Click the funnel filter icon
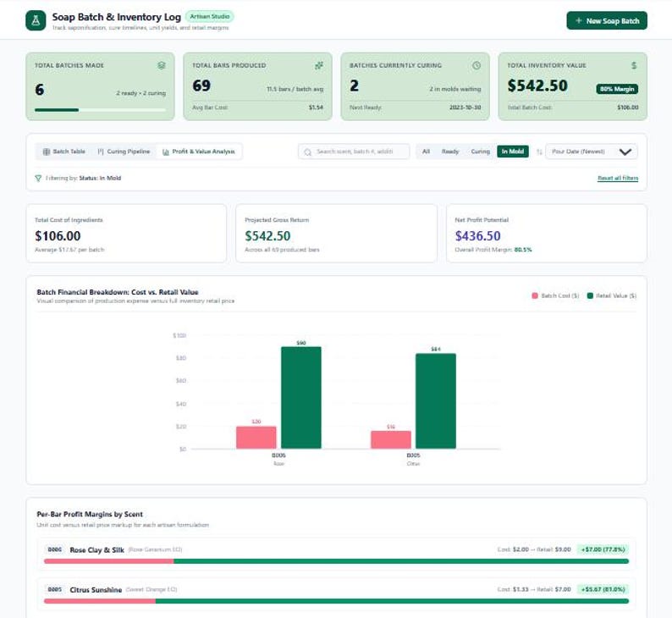 [38, 179]
